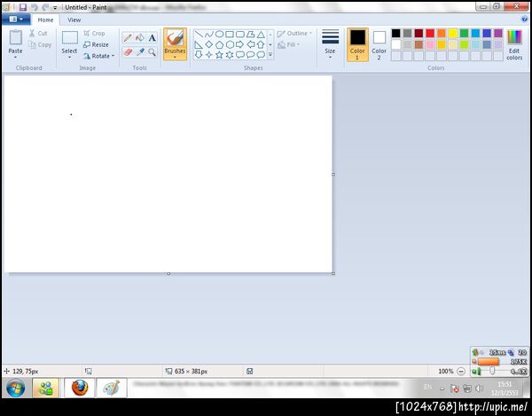
Task: Click the zoom out minus button
Action: 461,372
